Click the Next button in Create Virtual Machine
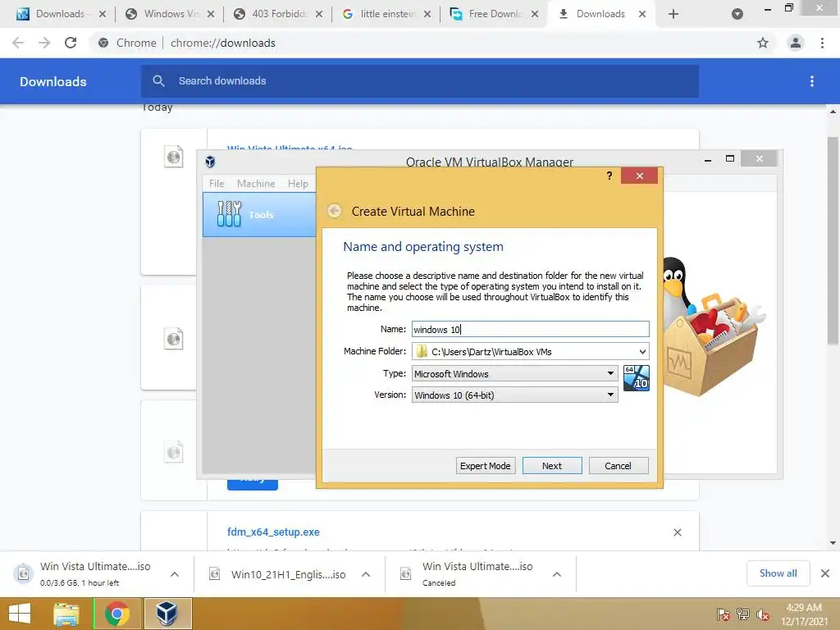Screen dimensions: 840x630 tap(552, 466)
